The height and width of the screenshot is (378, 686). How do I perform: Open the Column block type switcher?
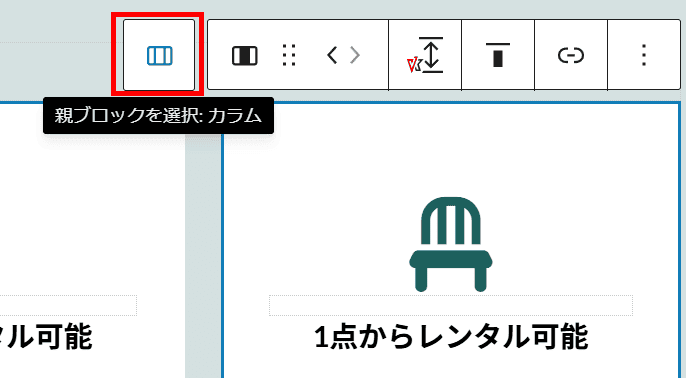pos(245,56)
